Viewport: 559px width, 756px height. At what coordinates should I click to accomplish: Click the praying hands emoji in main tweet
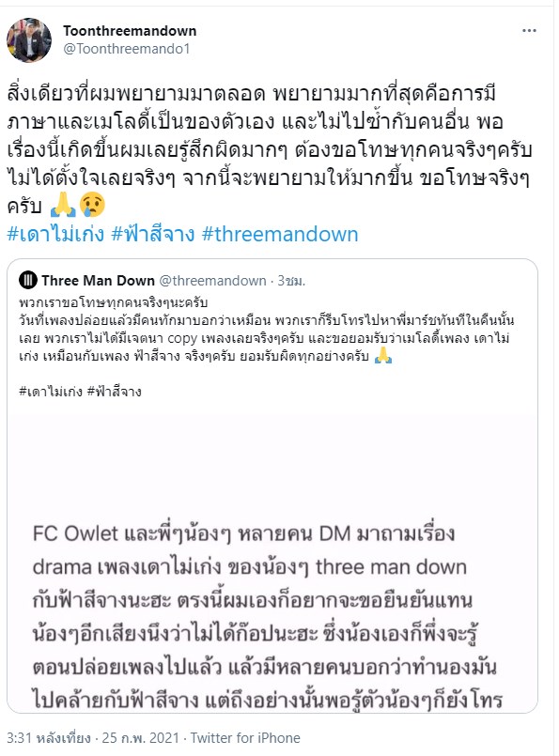63,205
